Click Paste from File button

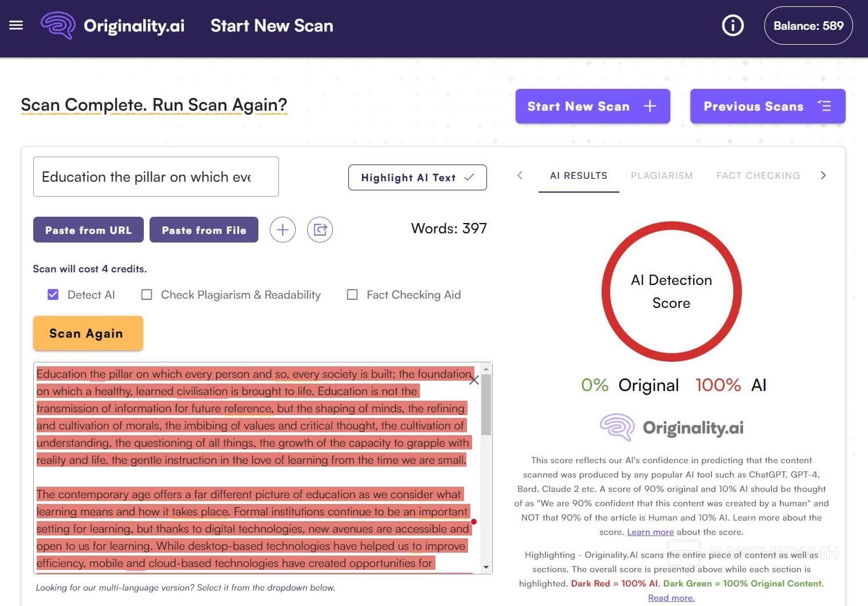(x=204, y=230)
